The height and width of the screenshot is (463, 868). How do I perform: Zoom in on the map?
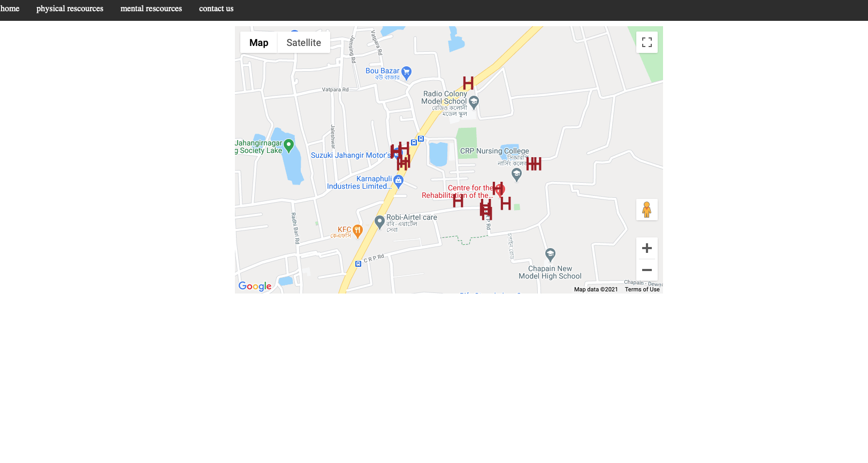point(646,248)
